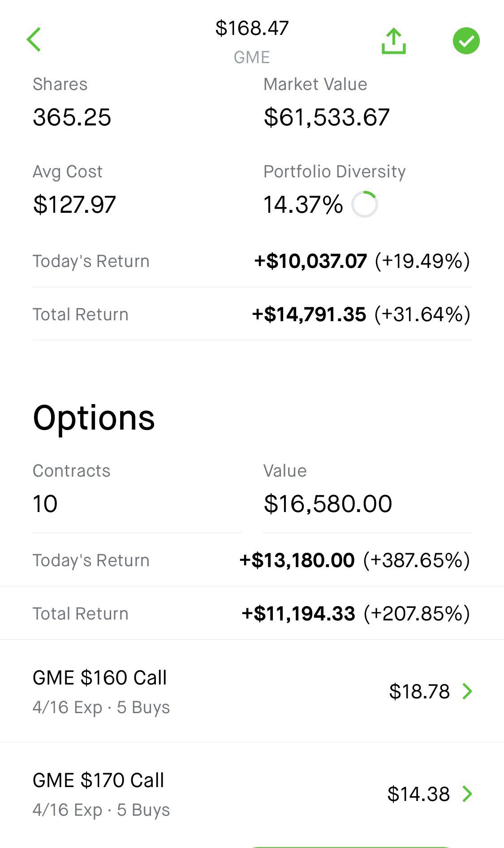This screenshot has height=848, width=504.
Task: Open the GME $160 Call position
Action: [100, 691]
